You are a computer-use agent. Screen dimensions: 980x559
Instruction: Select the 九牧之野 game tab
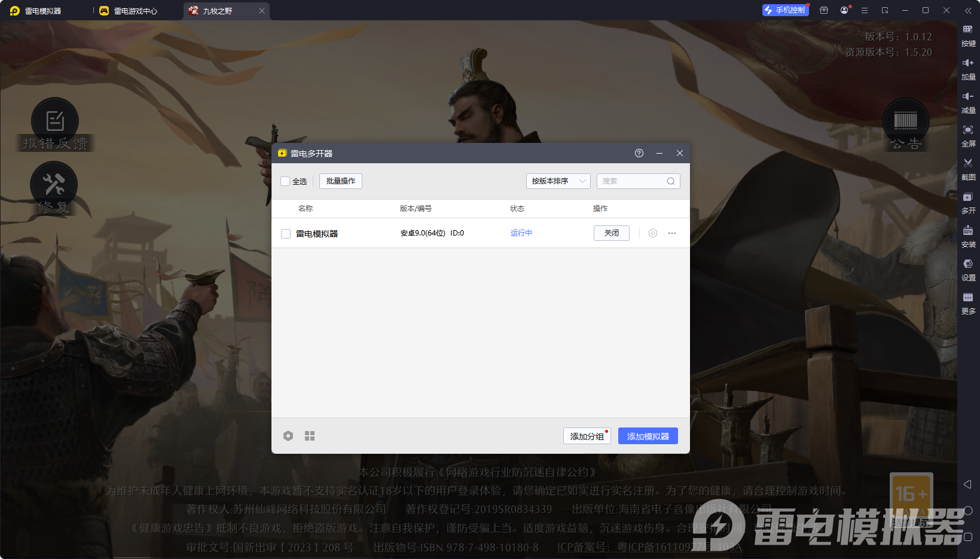tap(218, 11)
